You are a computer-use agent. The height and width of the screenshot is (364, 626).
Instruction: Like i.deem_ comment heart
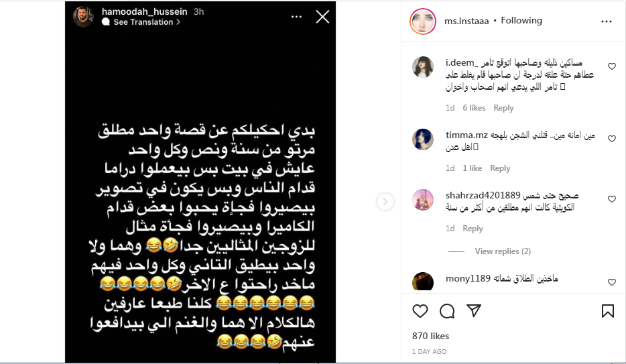[x=612, y=66]
